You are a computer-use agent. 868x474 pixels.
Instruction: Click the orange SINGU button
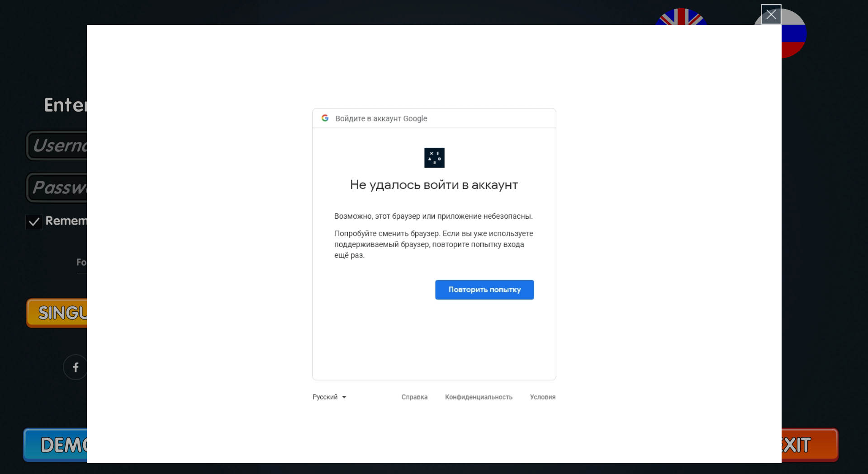pyautogui.click(x=57, y=313)
